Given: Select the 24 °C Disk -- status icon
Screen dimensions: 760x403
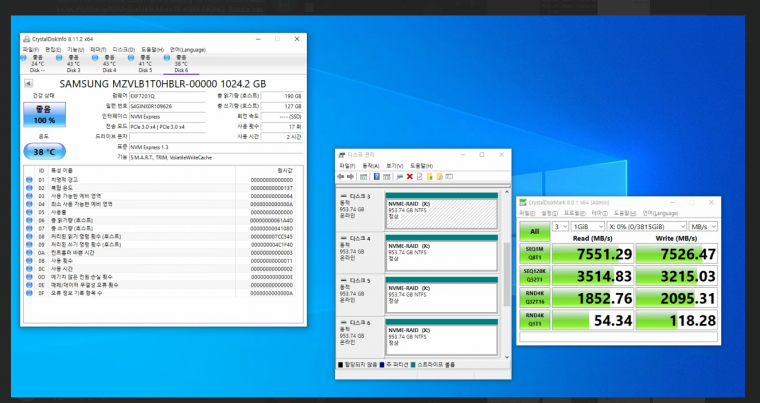Looking at the screenshot, I should 23,58.
